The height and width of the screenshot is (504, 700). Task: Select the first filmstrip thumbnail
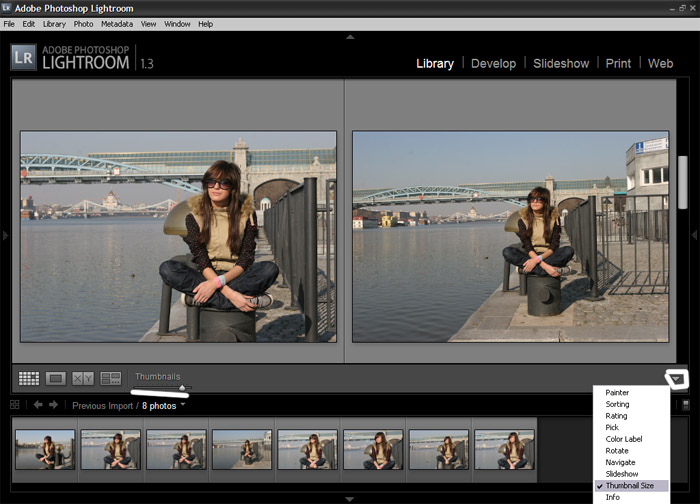[x=45, y=449]
